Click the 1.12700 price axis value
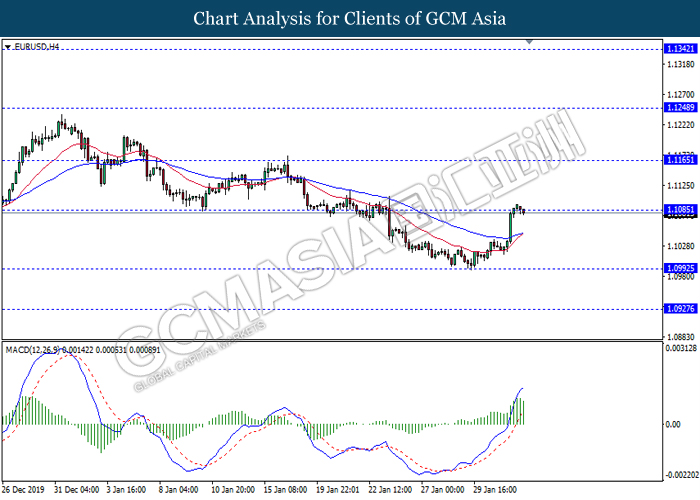The height and width of the screenshot is (500, 700). pyautogui.click(x=681, y=95)
